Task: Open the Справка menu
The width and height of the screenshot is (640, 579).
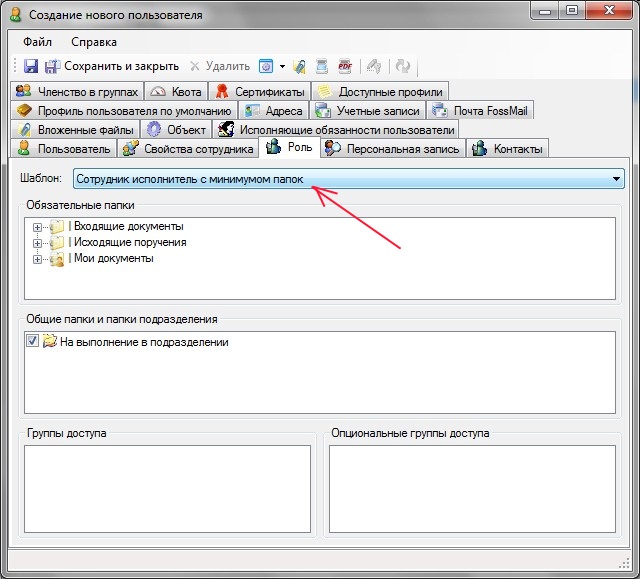Action: tap(94, 42)
